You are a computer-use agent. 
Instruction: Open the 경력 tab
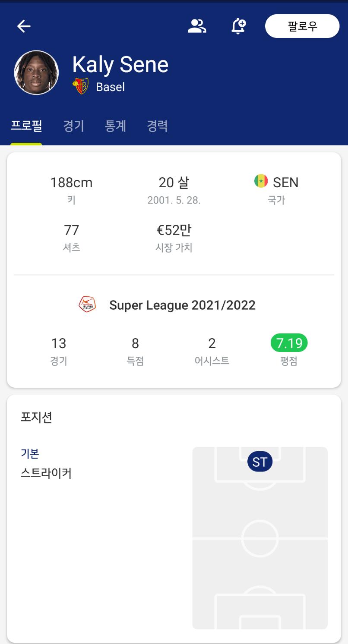[157, 126]
